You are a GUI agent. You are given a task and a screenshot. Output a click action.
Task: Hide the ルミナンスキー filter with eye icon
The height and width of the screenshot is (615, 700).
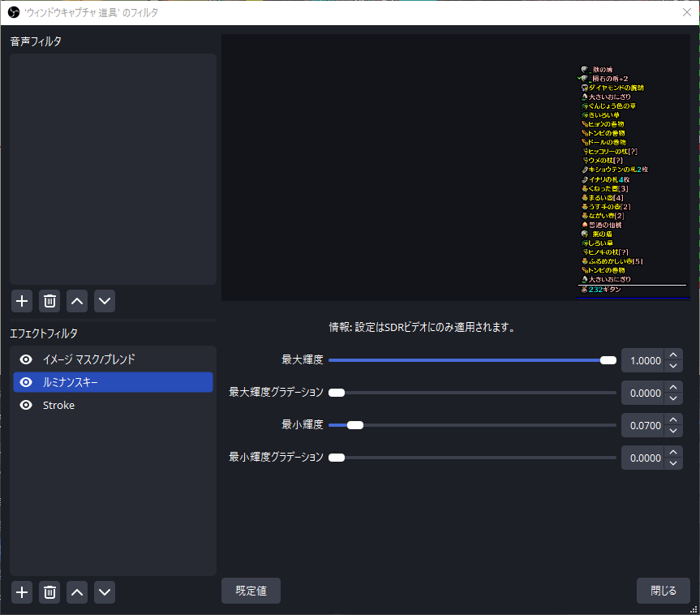pos(26,382)
